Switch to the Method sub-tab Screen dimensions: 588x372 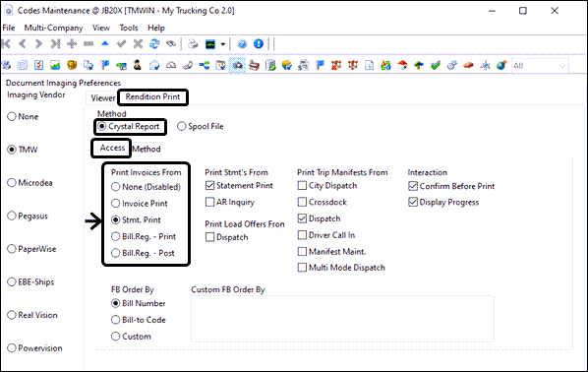pos(147,149)
